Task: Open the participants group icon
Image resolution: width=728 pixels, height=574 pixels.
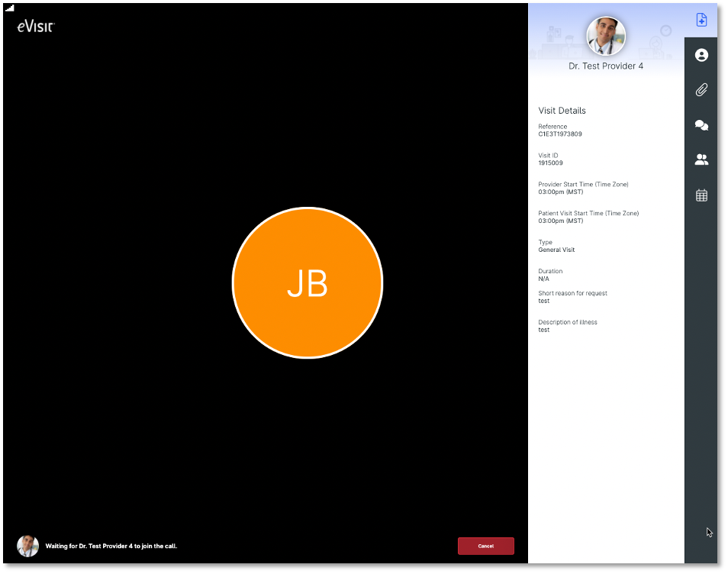Action: [701, 160]
